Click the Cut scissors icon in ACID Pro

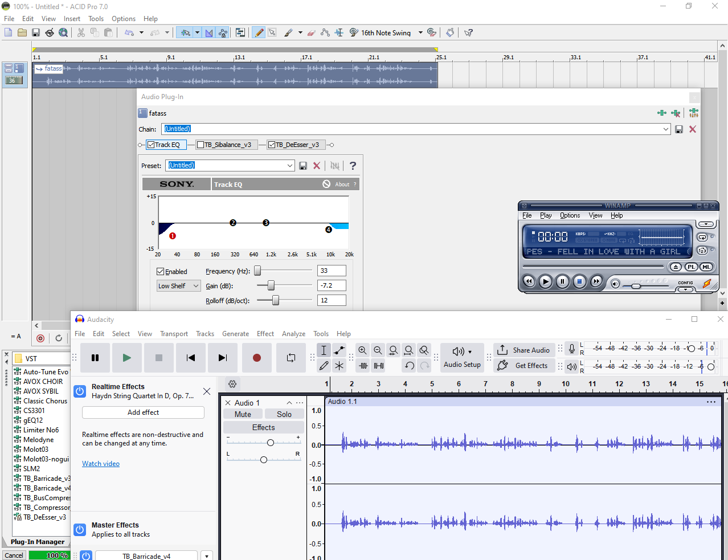81,32
